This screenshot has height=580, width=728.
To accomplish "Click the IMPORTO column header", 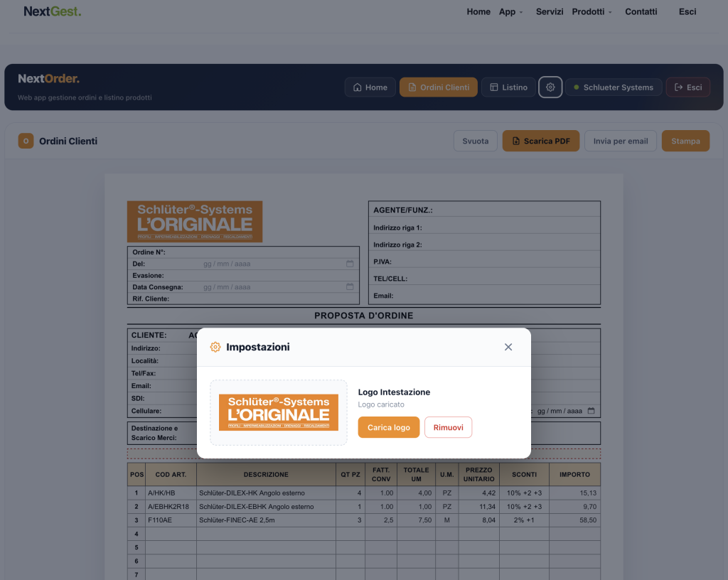I will pyautogui.click(x=574, y=474).
